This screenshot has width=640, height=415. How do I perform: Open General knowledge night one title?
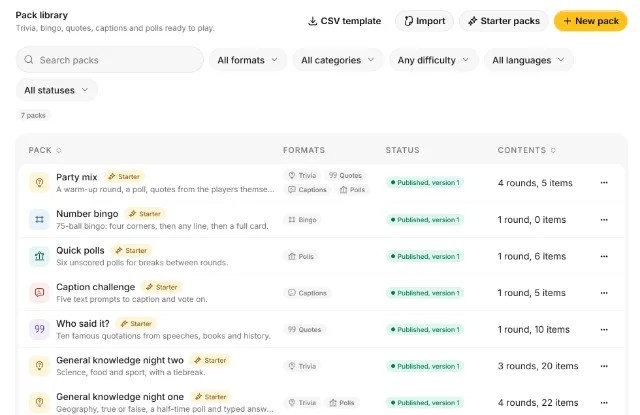[x=120, y=397]
